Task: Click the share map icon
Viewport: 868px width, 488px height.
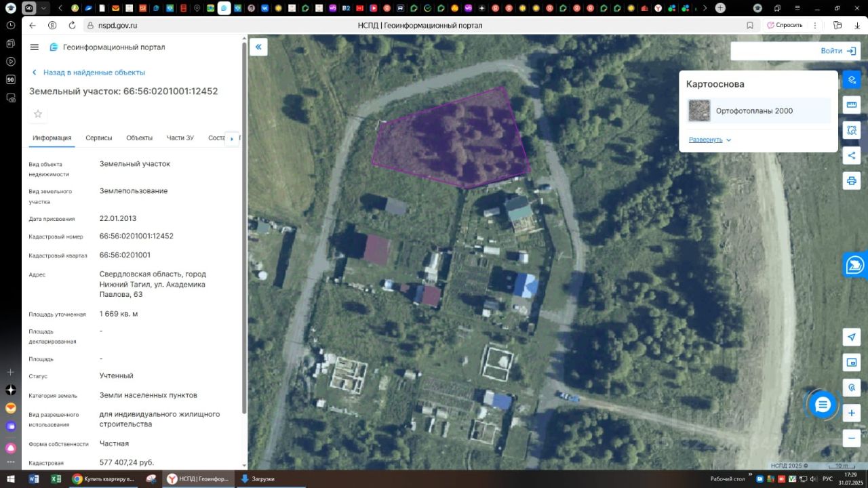Action: point(852,155)
